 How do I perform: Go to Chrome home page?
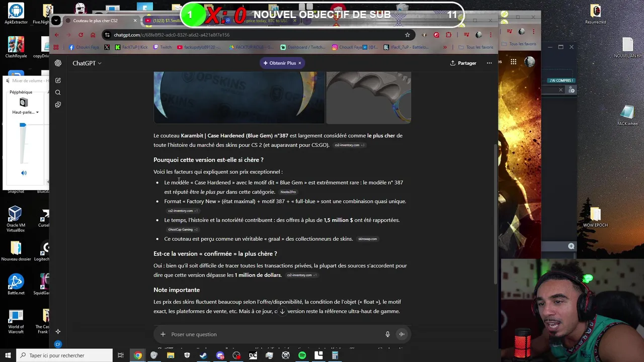93,35
